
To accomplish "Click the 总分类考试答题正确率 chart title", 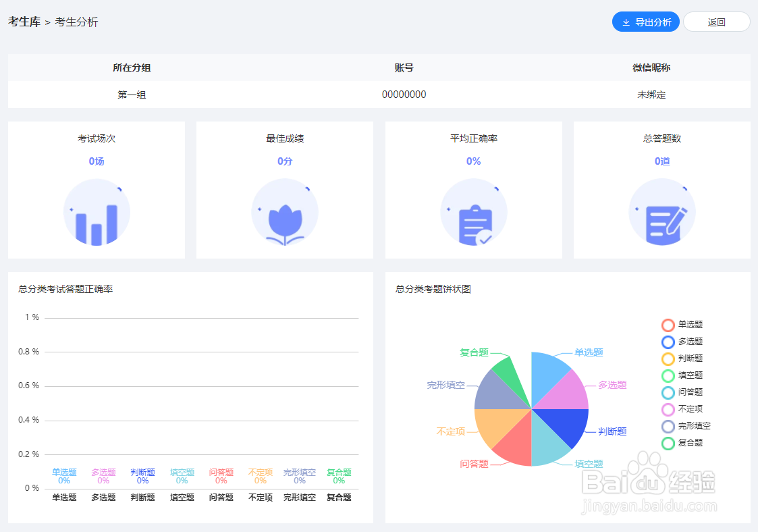I will point(65,289).
